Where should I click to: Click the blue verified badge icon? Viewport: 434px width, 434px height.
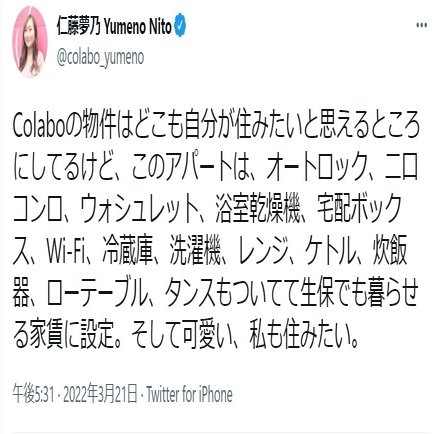(180, 25)
